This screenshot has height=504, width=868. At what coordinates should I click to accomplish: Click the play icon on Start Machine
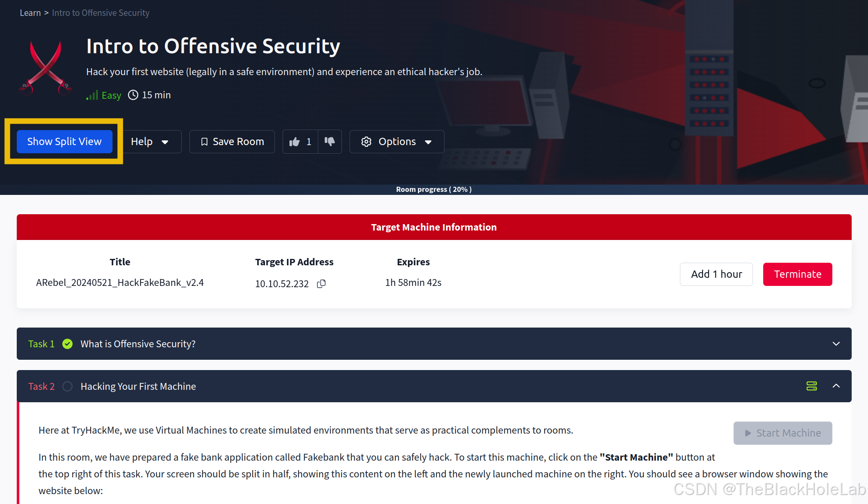[x=747, y=433]
